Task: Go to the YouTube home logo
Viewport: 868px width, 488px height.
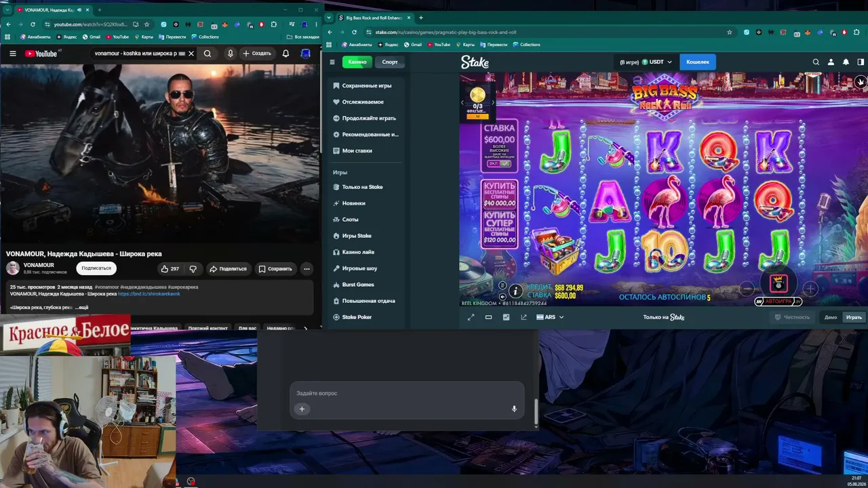Action: click(x=42, y=54)
